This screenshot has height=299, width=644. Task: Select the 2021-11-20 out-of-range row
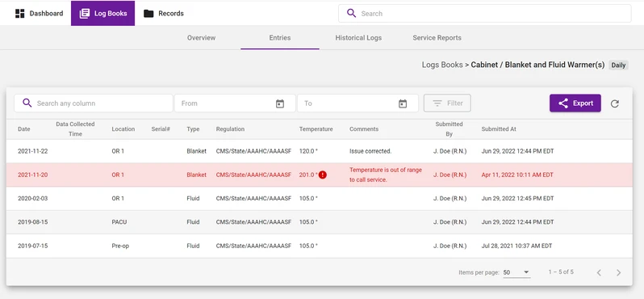click(319, 175)
